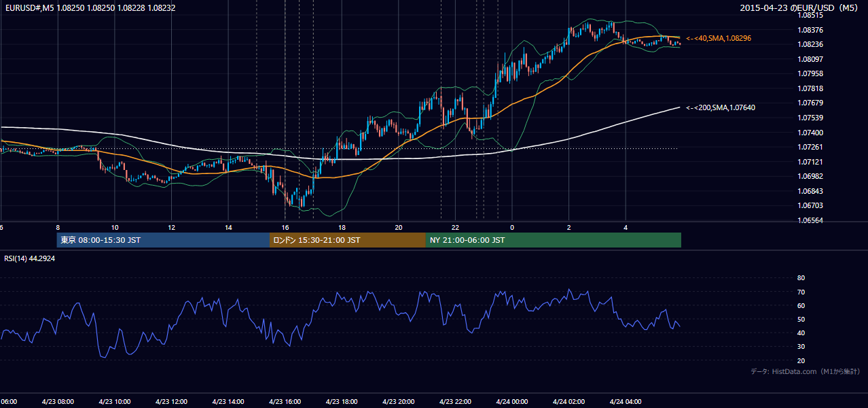Click price axis value 1.06843
The height and width of the screenshot is (408, 868).
810,191
